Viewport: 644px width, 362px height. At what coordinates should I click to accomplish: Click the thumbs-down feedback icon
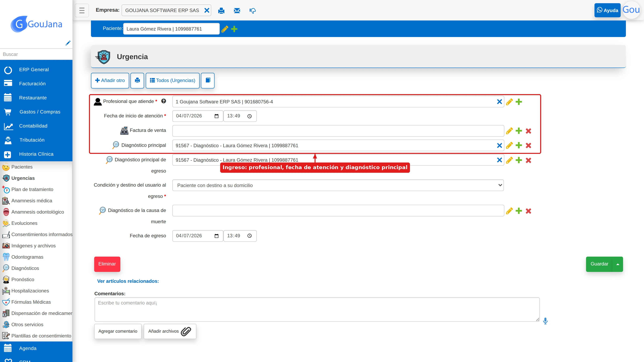253,10
